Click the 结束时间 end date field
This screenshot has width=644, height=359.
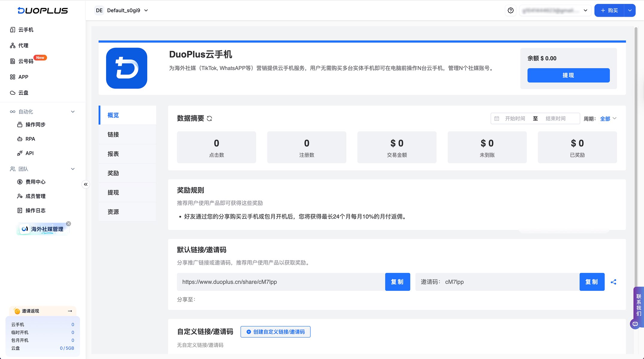coord(556,118)
